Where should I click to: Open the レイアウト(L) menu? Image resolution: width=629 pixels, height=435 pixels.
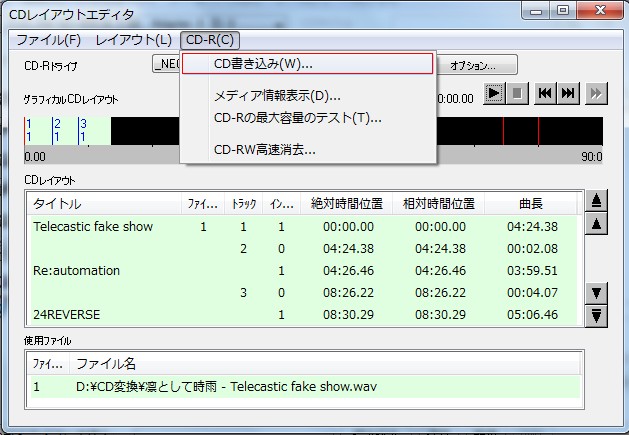[134, 40]
